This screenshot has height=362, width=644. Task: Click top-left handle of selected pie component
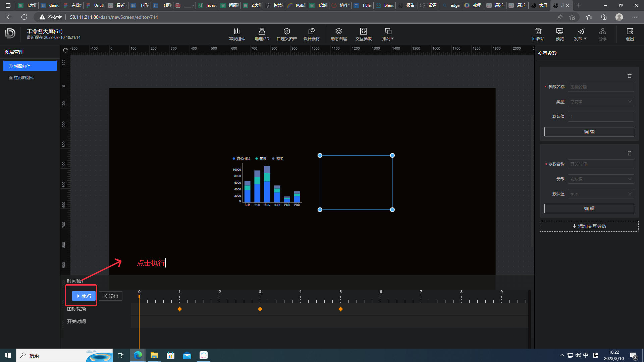(x=320, y=155)
